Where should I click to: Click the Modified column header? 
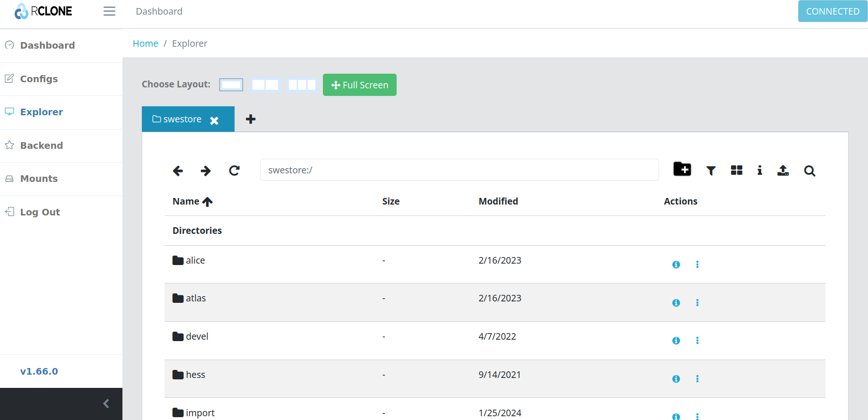pyautogui.click(x=498, y=201)
